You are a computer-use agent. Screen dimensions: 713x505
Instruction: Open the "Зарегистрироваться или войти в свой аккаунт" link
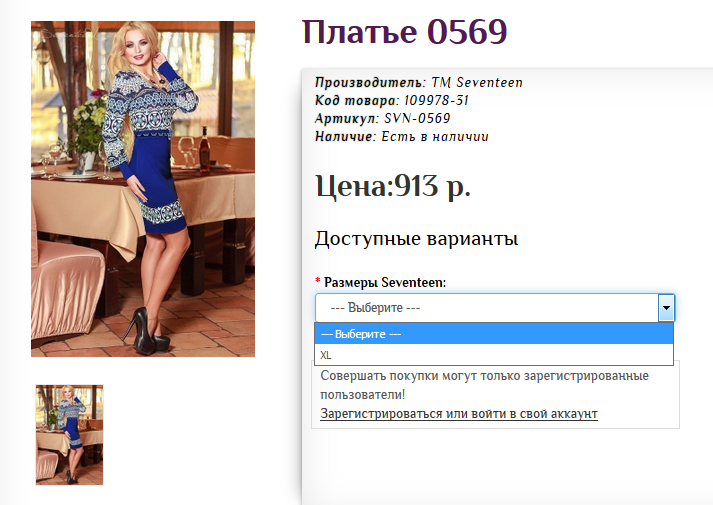[x=458, y=413]
